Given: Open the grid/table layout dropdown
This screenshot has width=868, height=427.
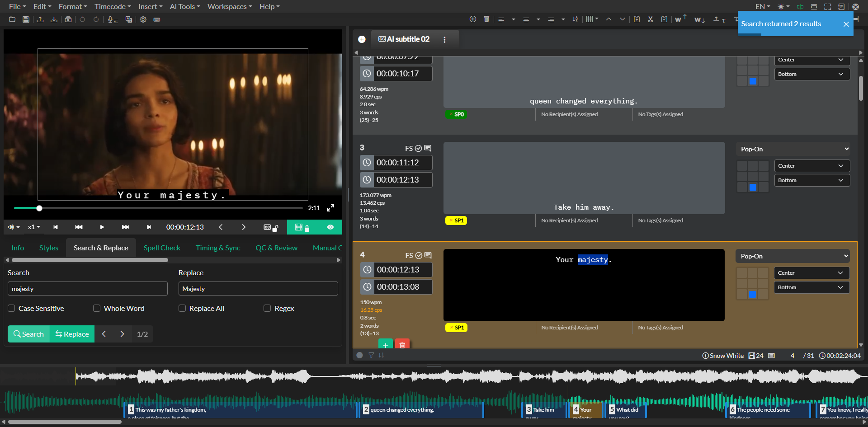Looking at the screenshot, I should pos(592,19).
